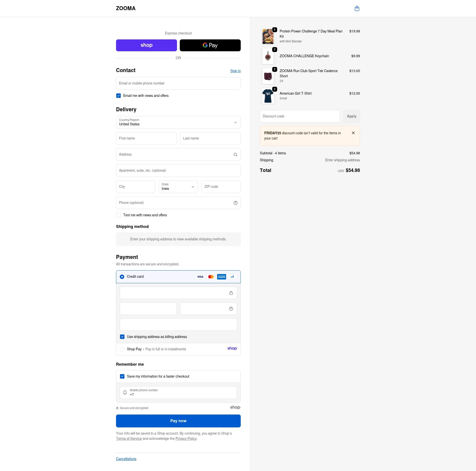476x471 pixels.
Task: Open the shopping bag cart icon
Action: click(357, 8)
